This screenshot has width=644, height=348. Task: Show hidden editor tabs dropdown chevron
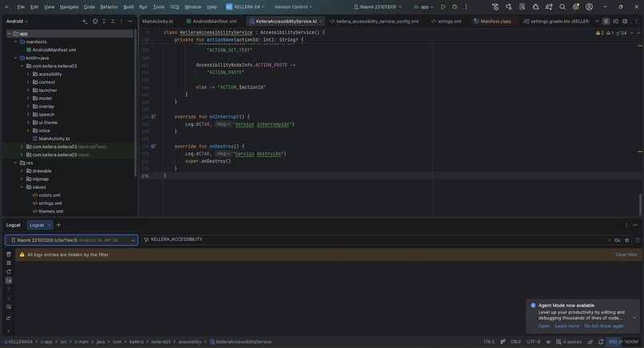[x=597, y=22]
